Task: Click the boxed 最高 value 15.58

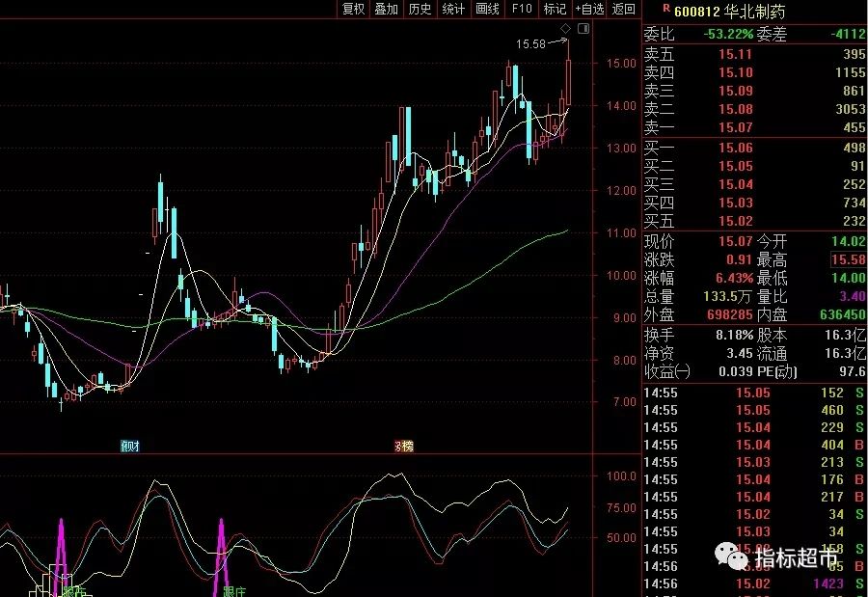Action: 848,259
